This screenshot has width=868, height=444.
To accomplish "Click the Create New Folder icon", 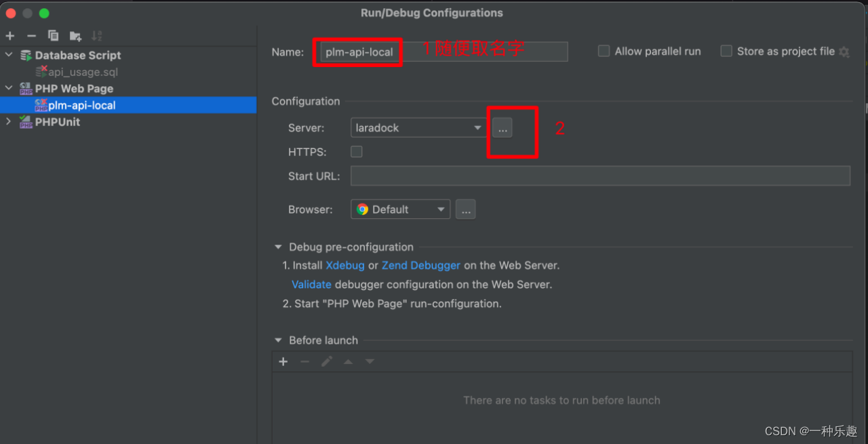I will 75,35.
